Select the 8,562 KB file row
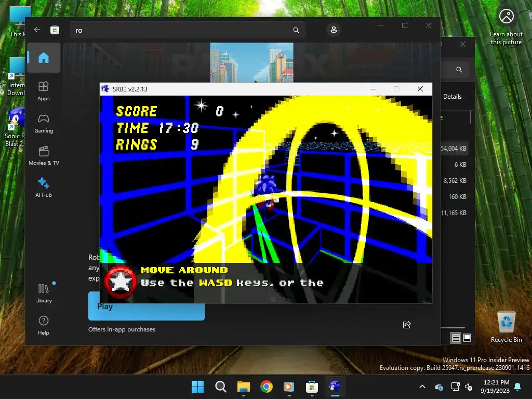This screenshot has width=532, height=399. (x=454, y=180)
